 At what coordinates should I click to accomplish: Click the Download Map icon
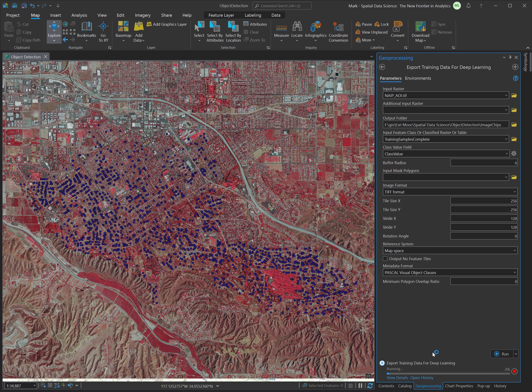point(420,27)
